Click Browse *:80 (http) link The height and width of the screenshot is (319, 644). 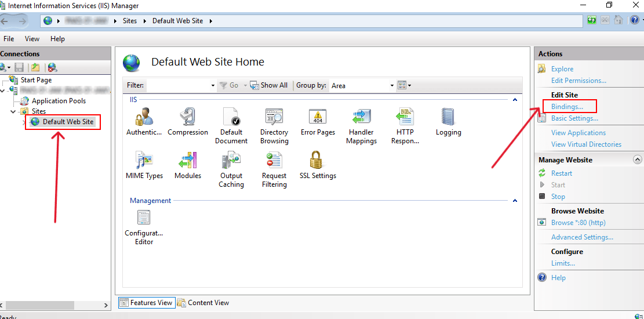(578, 223)
